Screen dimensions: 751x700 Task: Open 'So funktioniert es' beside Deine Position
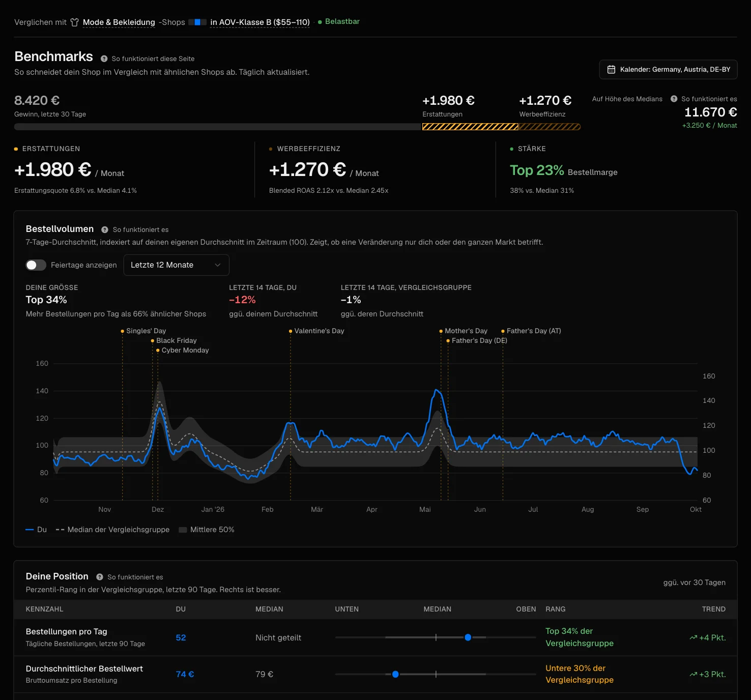click(135, 577)
